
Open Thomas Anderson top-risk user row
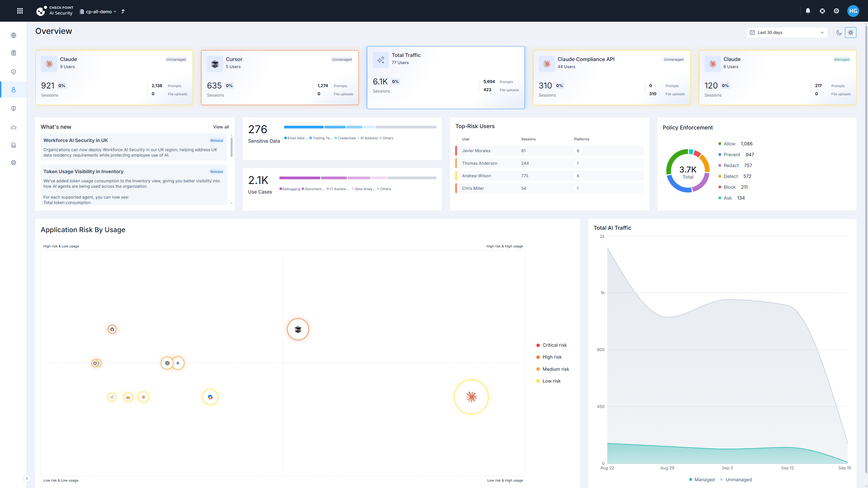549,163
